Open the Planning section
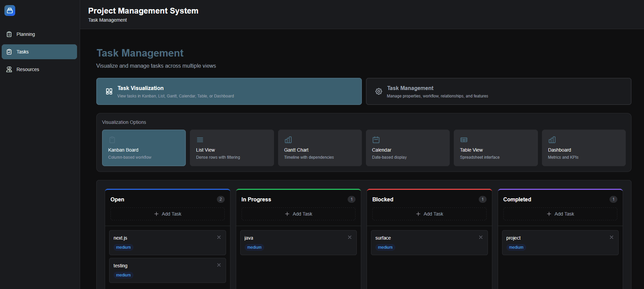Viewport: 644px width, 289px height. [x=39, y=34]
